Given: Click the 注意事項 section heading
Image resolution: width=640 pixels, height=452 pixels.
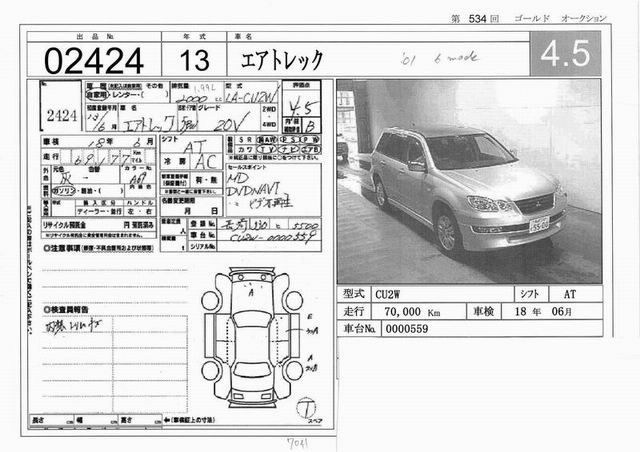Looking at the screenshot, I should [x=98, y=248].
